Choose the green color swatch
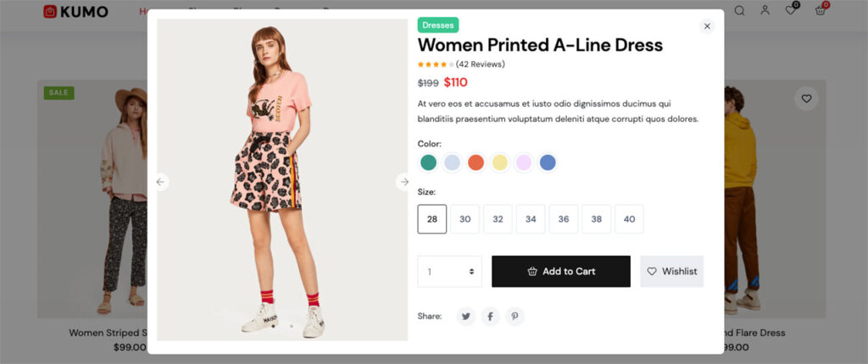Viewport: 868px width, 364px height. (x=428, y=163)
